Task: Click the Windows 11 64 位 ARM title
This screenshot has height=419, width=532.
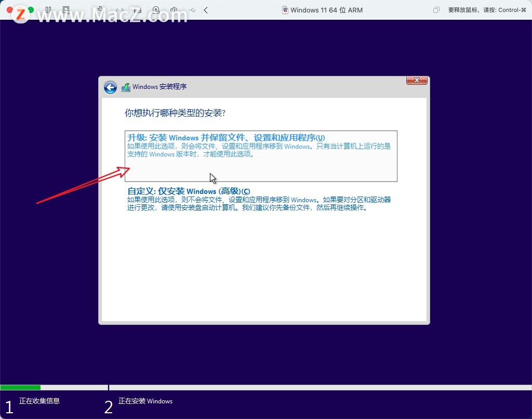Action: [x=326, y=10]
